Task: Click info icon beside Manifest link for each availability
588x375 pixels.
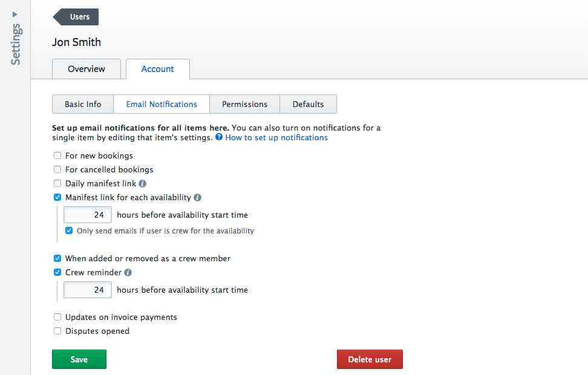Action: point(198,197)
